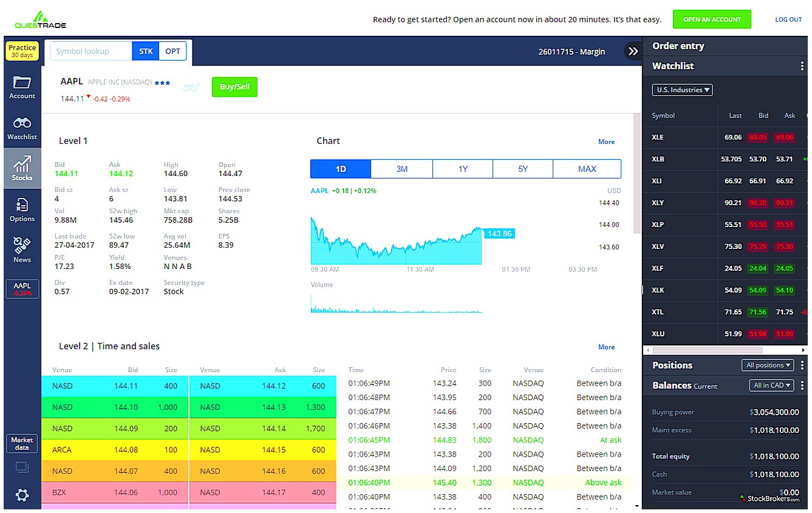Select the XLY row in watchlist
Screen dimensions: 812x513
pos(725,203)
